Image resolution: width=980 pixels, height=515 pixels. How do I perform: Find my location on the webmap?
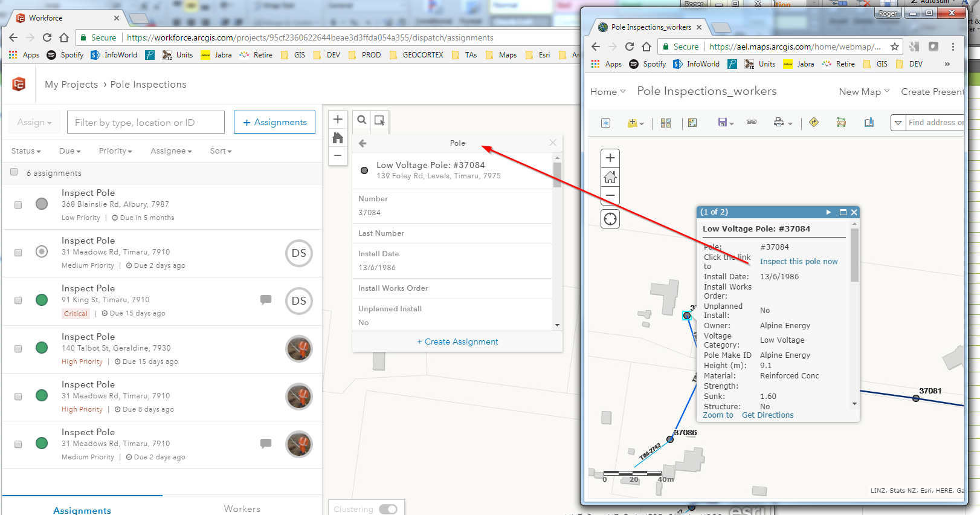pyautogui.click(x=610, y=219)
